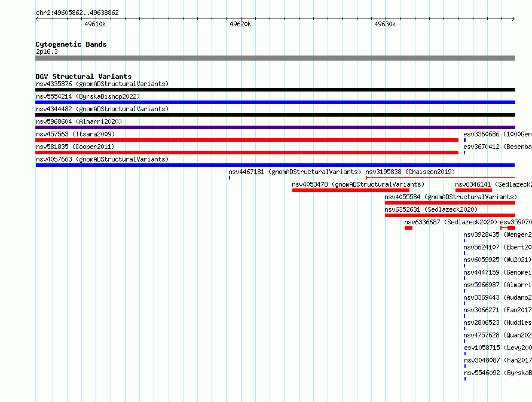Open variant label nsv5546092
The height and width of the screenshot is (402, 532).
pyautogui.click(x=498, y=373)
